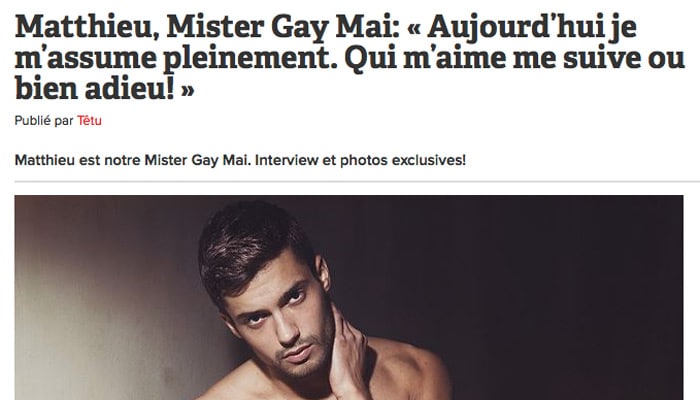This screenshot has width=700, height=400.
Task: Click the "Publié par" byline label
Action: click(x=44, y=121)
